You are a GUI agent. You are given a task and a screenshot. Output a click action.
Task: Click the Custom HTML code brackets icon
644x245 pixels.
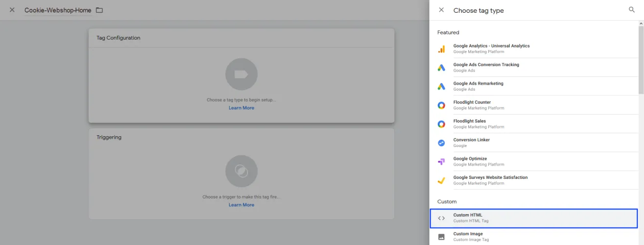[441, 218]
